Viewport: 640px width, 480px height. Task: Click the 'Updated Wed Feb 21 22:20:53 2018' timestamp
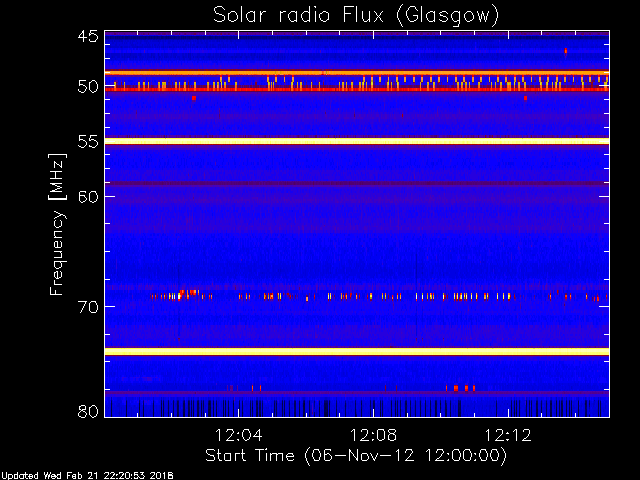pos(87,476)
